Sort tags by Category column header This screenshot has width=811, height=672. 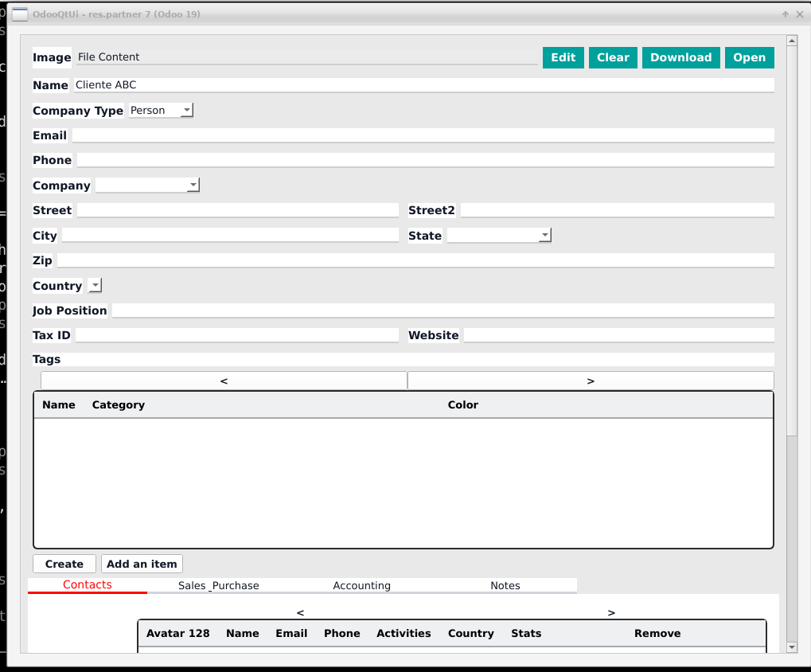pyautogui.click(x=119, y=405)
